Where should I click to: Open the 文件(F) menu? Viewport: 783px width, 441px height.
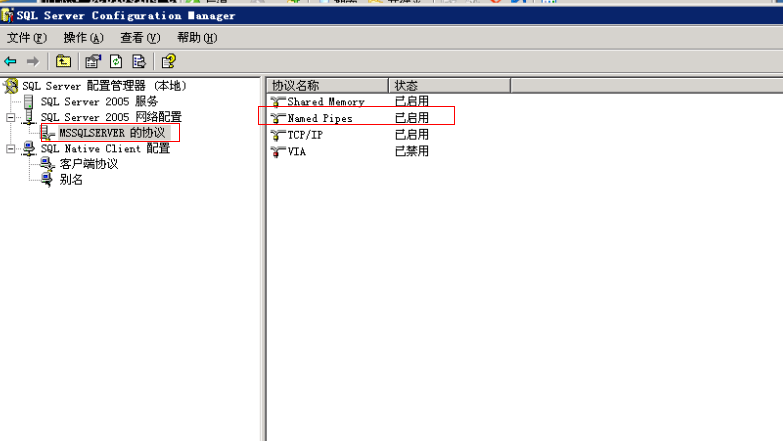coord(26,38)
